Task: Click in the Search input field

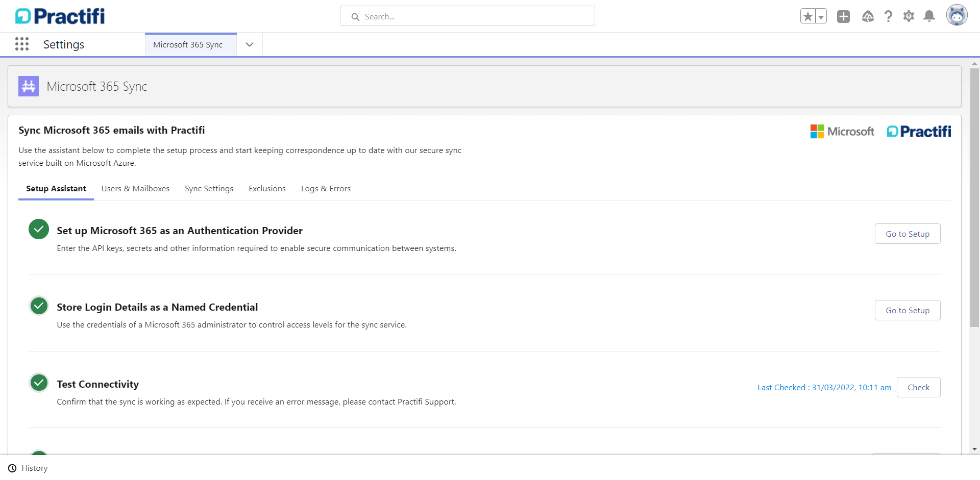Action: pyautogui.click(x=475, y=17)
